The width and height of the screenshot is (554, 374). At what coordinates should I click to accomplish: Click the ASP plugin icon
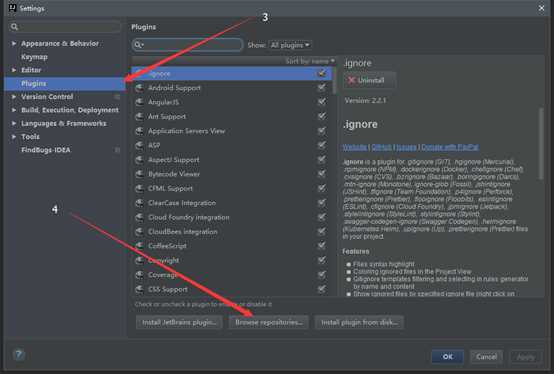coord(140,146)
